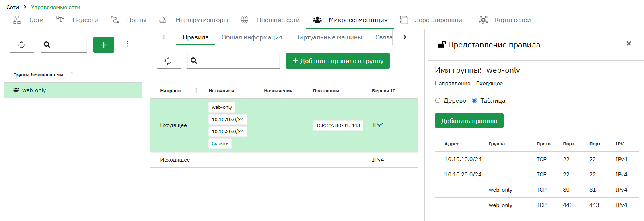Viewport: 644px width, 221px height.
Task: Open the Виртуальные машины sub-tab
Action: pyautogui.click(x=329, y=37)
